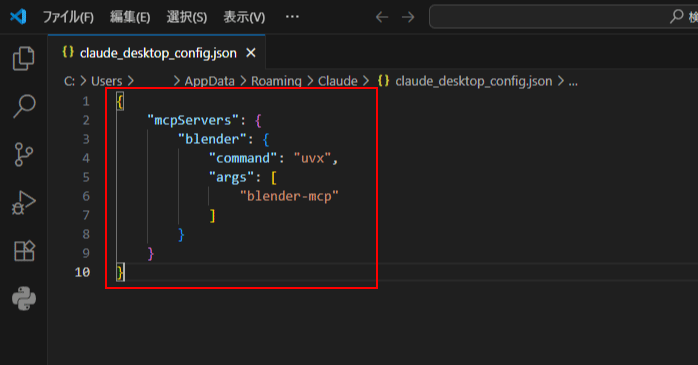Go forward with the right arrow
698x365 pixels.
click(408, 17)
